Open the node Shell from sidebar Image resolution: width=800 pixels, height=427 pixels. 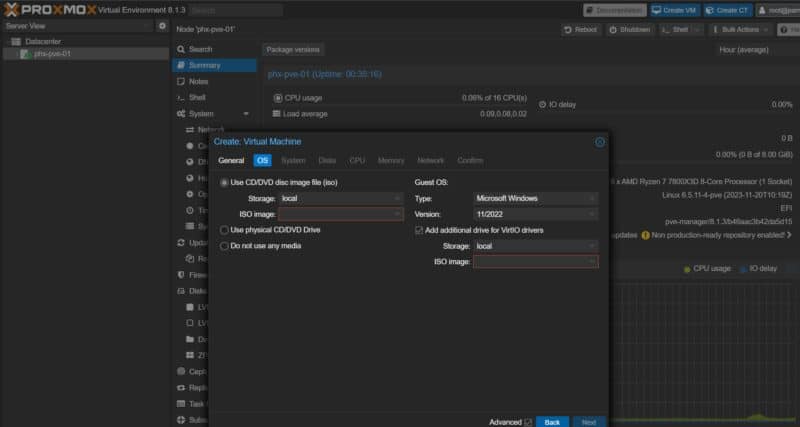click(197, 97)
